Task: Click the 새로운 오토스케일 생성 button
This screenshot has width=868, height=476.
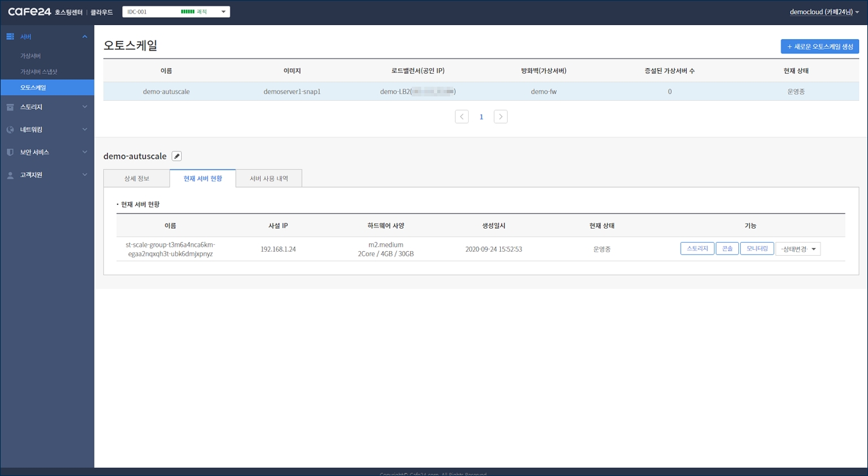Action: click(x=819, y=46)
